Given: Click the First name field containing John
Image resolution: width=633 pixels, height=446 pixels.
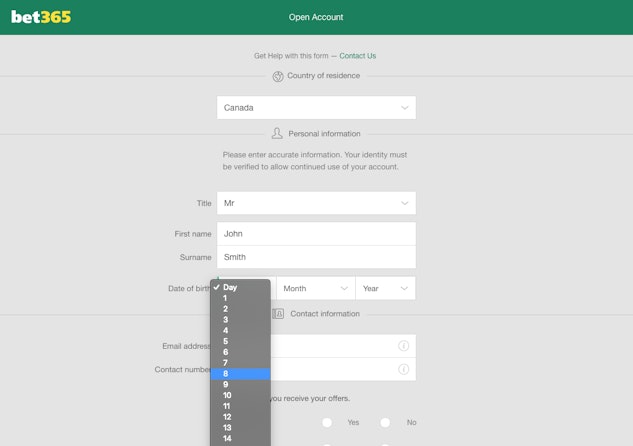Looking at the screenshot, I should (316, 234).
